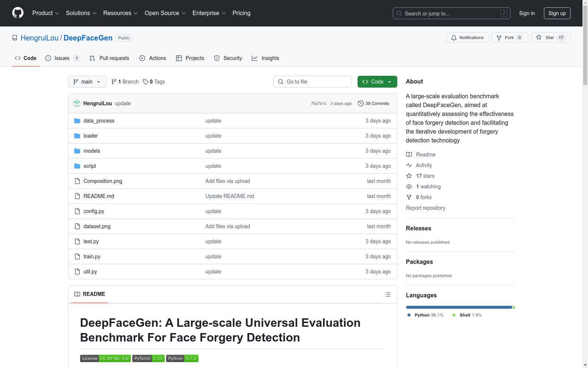Click the languages bar Python segment
This screenshot has height=368, width=588.
[459, 307]
